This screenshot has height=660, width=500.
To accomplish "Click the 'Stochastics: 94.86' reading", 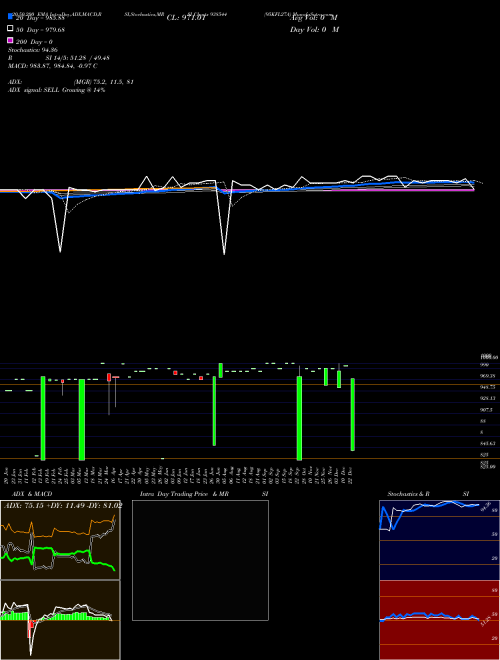I will click(33, 50).
